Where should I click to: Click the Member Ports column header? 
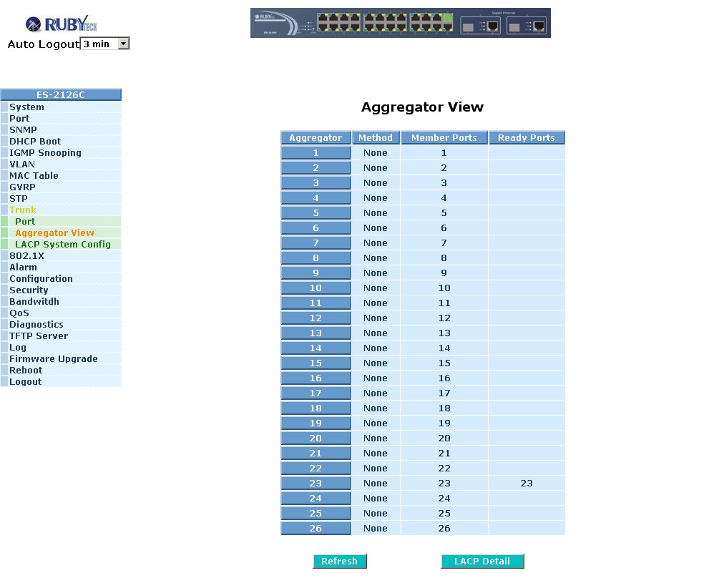tap(444, 137)
